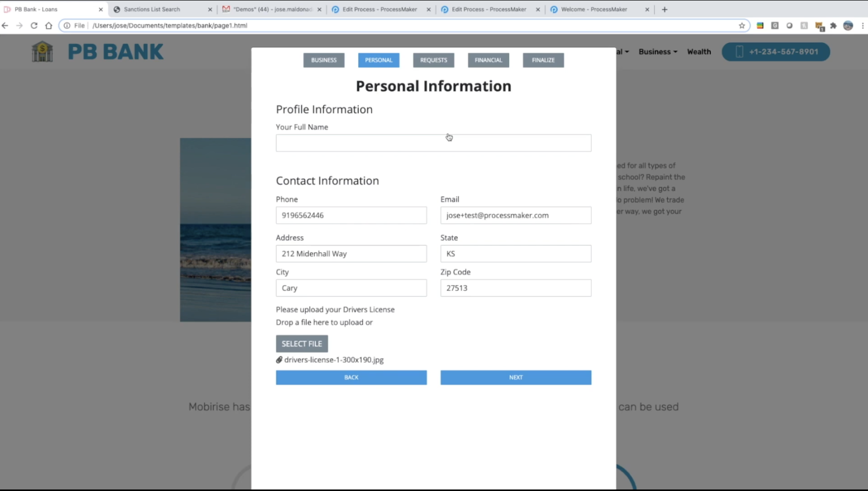This screenshot has width=868, height=491.
Task: Switch to the Welcome - ProcessMaker tab
Action: [593, 10]
